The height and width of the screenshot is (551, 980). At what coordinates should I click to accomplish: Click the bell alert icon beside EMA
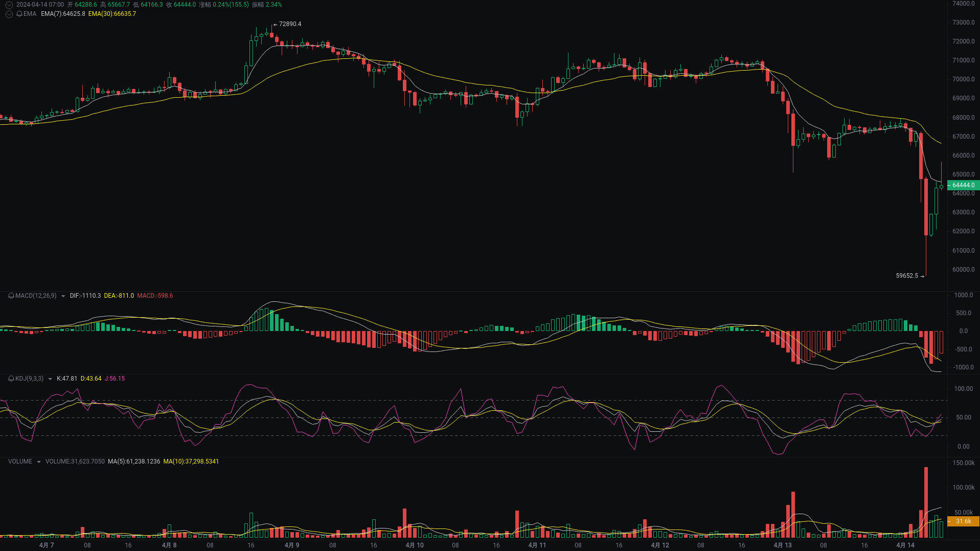coord(19,14)
